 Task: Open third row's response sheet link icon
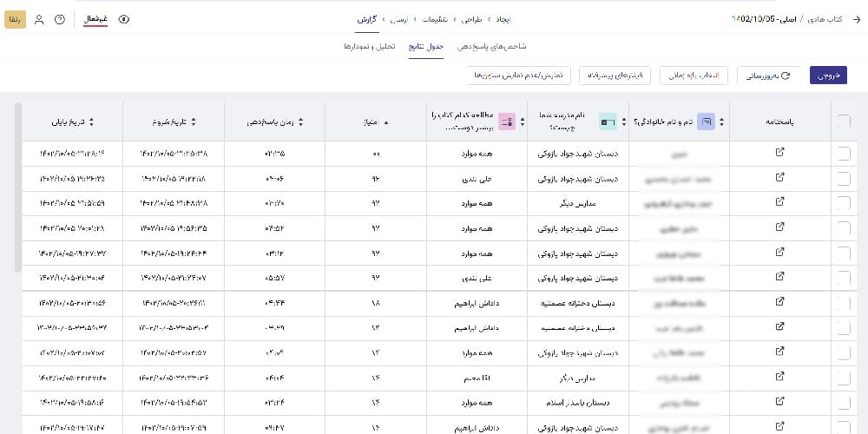779,202
